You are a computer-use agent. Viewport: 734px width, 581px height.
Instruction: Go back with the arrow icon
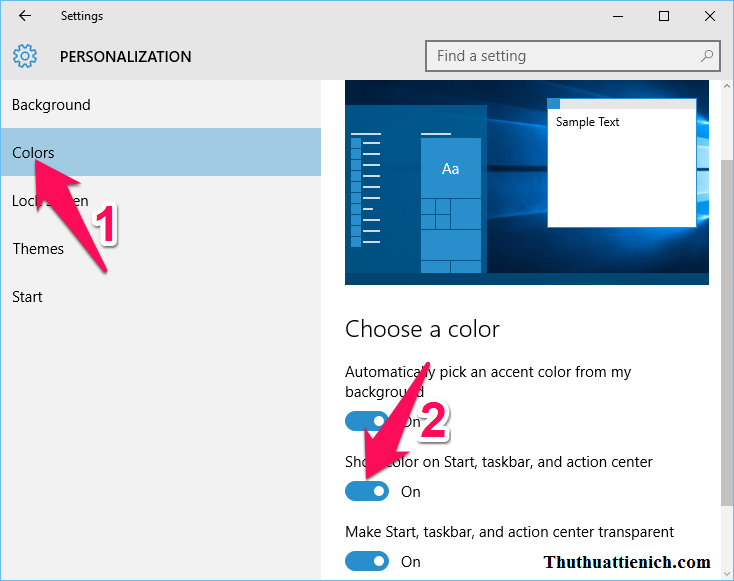click(24, 15)
